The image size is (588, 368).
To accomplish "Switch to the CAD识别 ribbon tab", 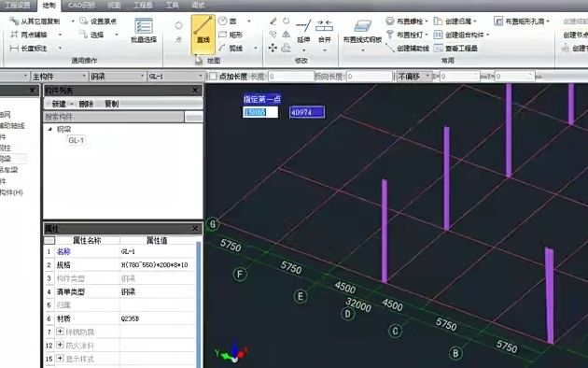I will 81,6.
